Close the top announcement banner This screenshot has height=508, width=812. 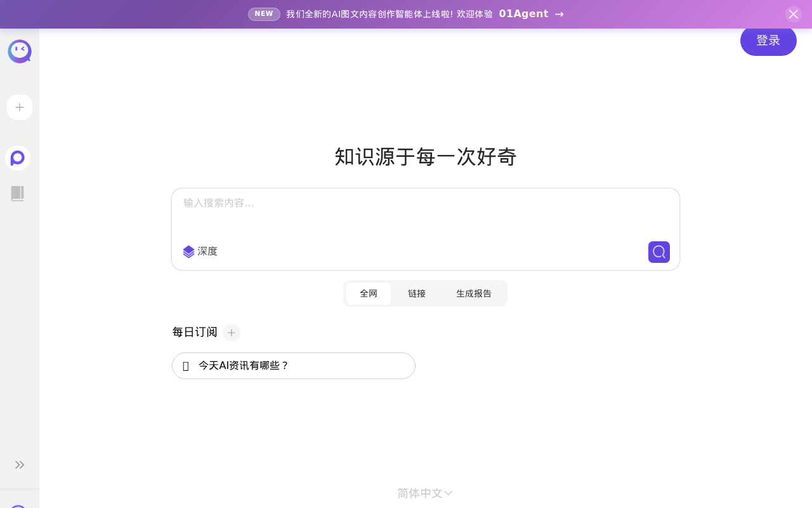[794, 14]
